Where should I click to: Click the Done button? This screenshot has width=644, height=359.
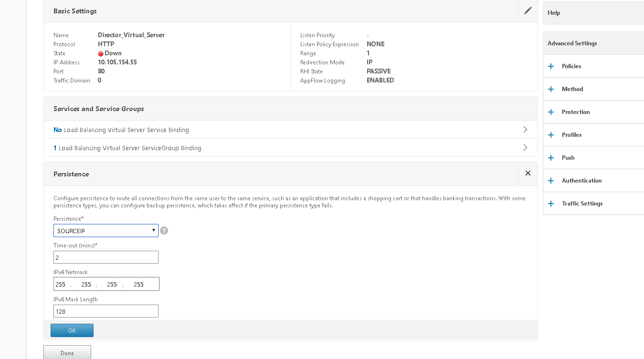coord(67,353)
